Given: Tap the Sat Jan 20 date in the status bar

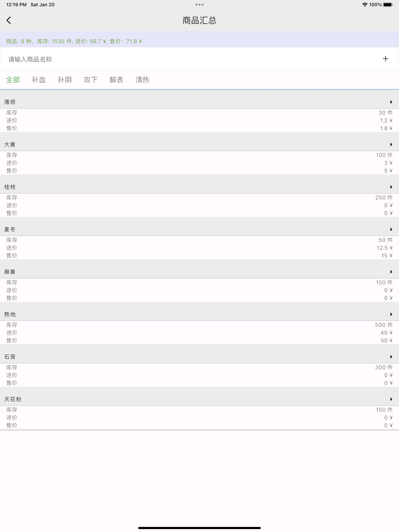Looking at the screenshot, I should (x=43, y=4).
